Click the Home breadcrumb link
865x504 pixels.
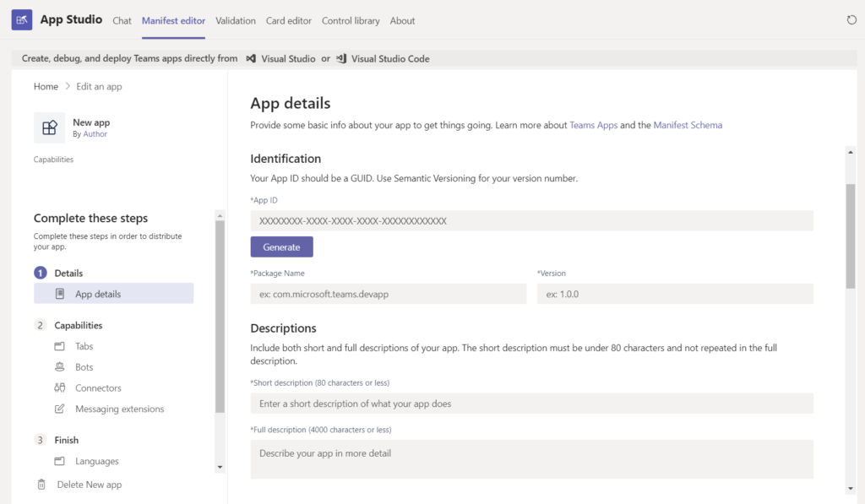pos(46,86)
